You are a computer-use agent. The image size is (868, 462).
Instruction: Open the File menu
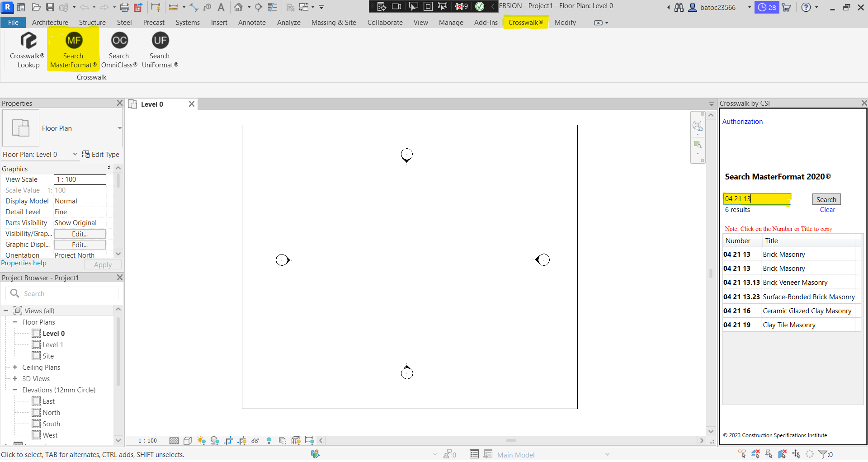pyautogui.click(x=13, y=23)
